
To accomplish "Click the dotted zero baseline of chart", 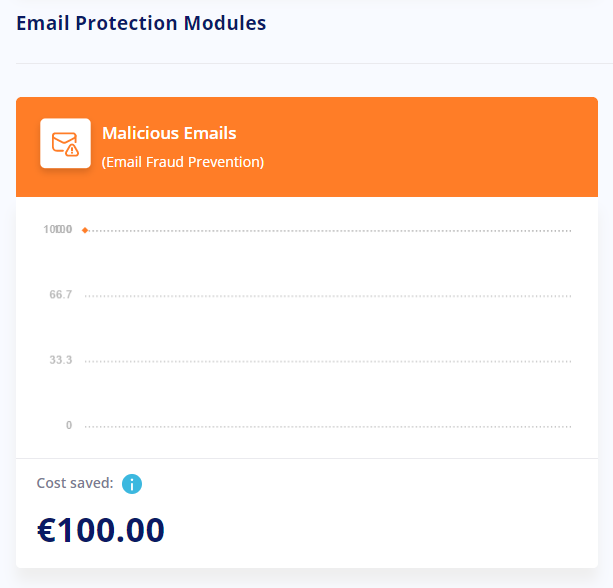I will pos(328,427).
